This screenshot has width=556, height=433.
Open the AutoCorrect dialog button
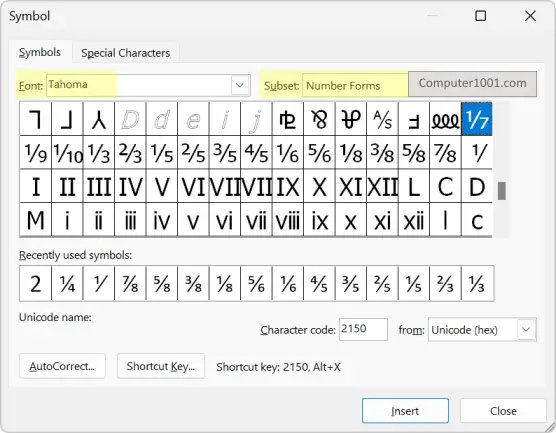62,366
